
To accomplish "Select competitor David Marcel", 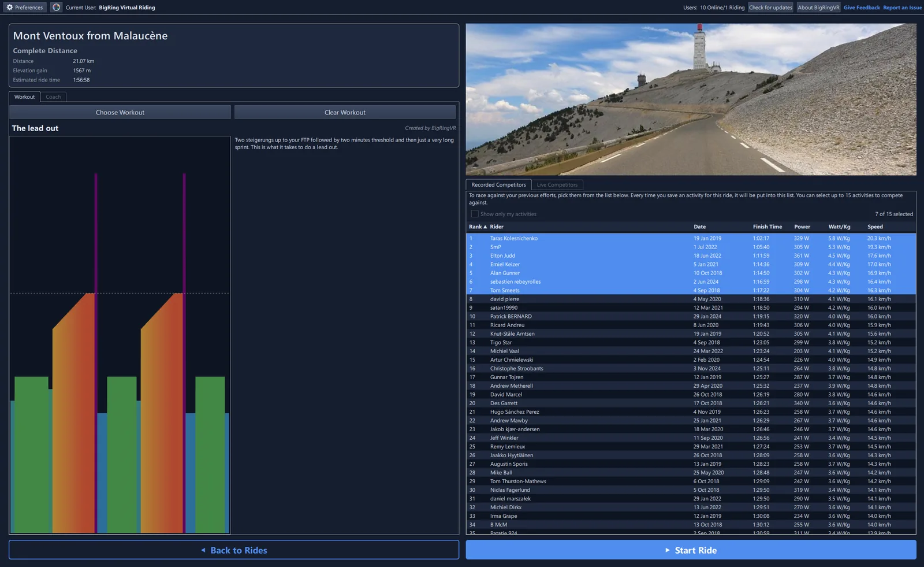I will click(691, 394).
